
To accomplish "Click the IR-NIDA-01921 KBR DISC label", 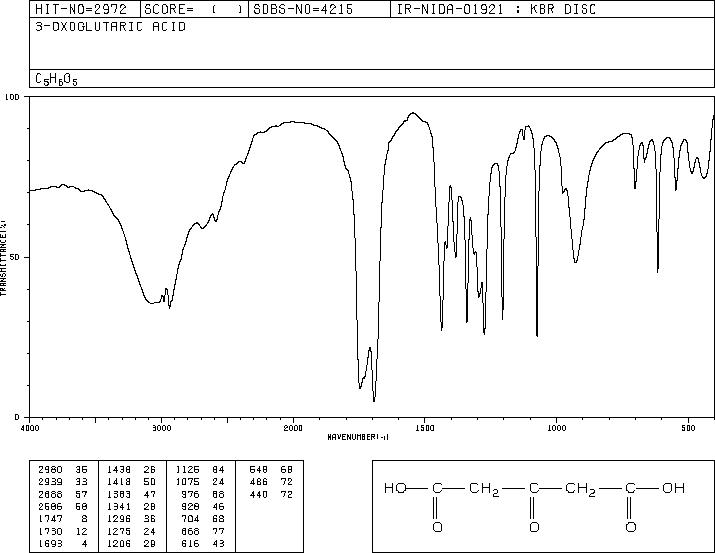I will point(496,9).
